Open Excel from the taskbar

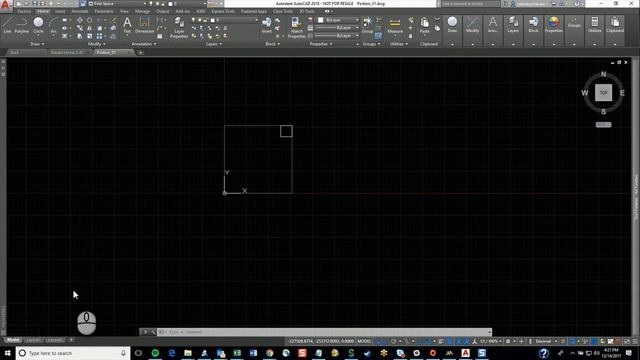(237, 353)
